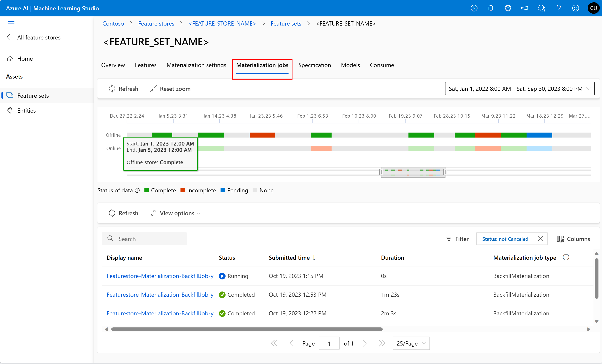602x364 pixels.
Task: Open the running BackfillJob link
Action: (x=160, y=276)
